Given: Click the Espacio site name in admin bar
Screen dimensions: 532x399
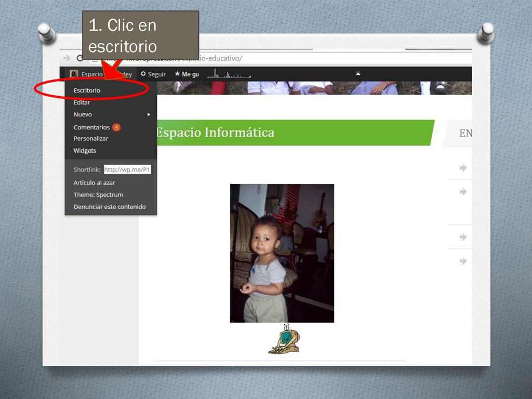Looking at the screenshot, I should tap(92, 74).
